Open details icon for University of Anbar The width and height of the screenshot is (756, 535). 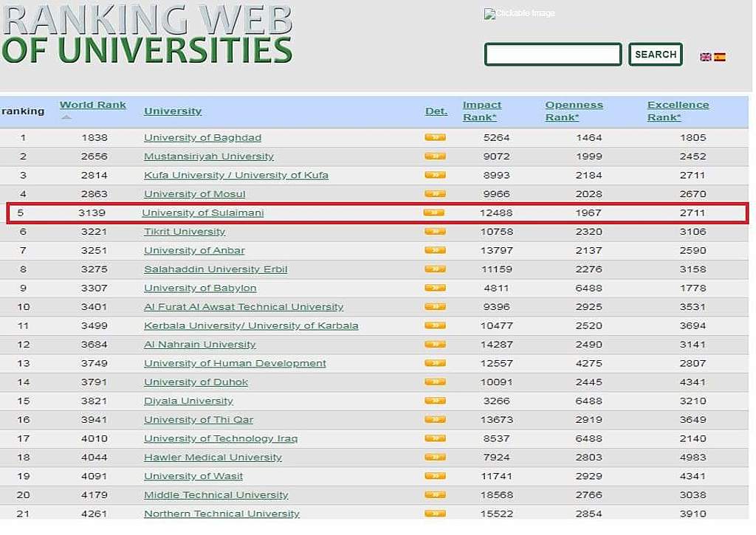pyautogui.click(x=435, y=250)
